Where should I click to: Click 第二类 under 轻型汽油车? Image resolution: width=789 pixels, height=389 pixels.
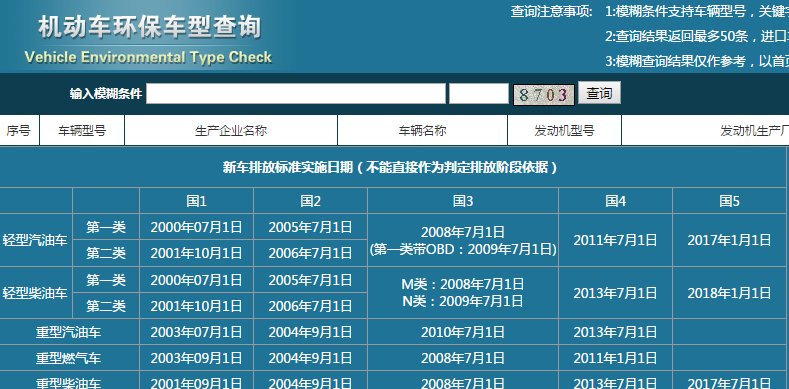click(x=106, y=253)
